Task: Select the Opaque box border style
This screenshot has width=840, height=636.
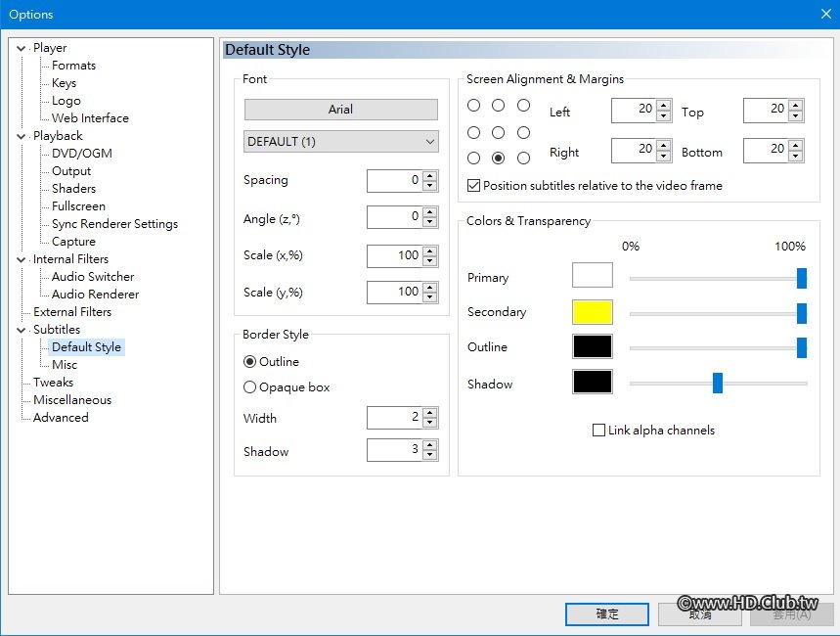Action: 287,387
